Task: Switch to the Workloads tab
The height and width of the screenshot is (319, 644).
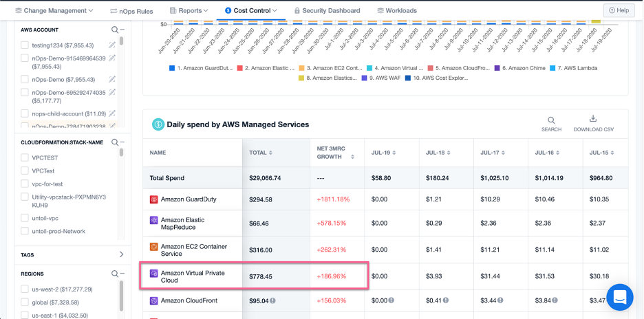Action: [x=397, y=10]
